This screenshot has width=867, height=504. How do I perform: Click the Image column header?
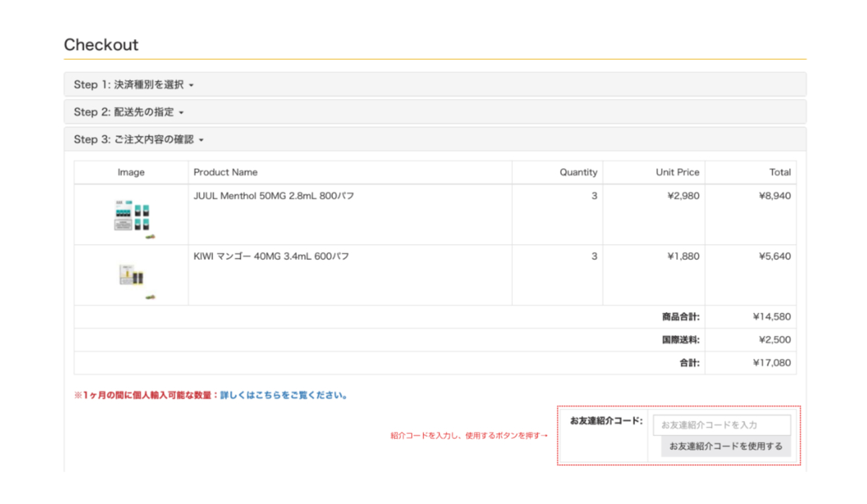point(131,173)
